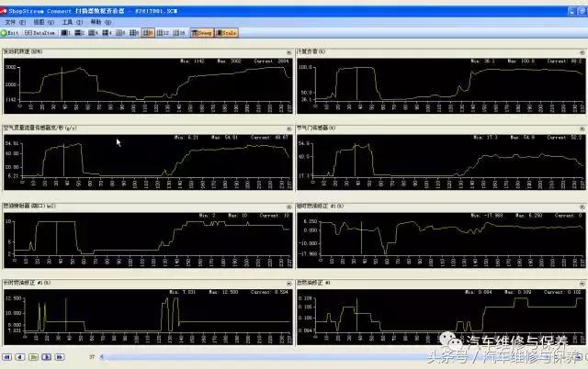Open options button of 空气质量流量传感器 graph panel
Image resolution: width=588 pixels, height=369 pixels.
(288, 129)
